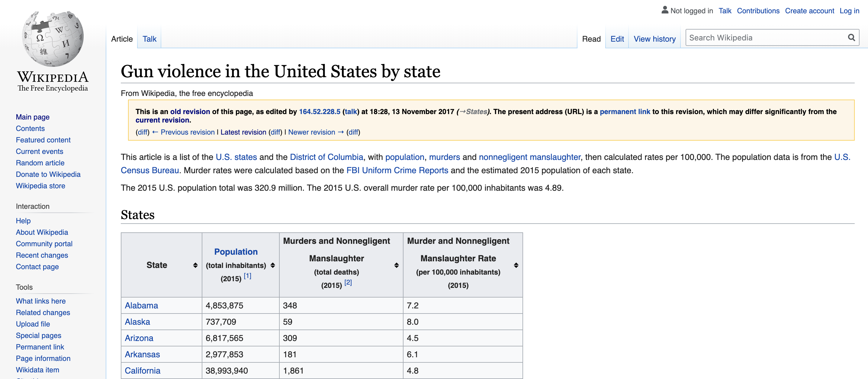Open the Alabama state link
This screenshot has height=379, width=868.
point(141,305)
